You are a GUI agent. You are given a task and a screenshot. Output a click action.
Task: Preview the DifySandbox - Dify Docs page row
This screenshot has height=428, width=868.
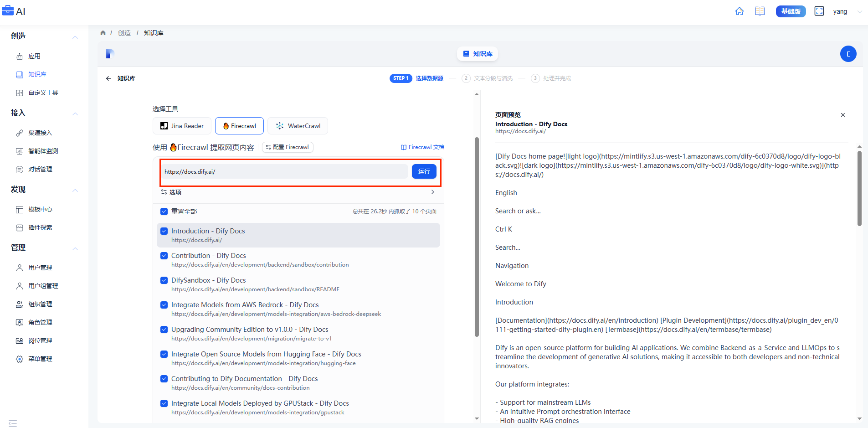click(298, 284)
